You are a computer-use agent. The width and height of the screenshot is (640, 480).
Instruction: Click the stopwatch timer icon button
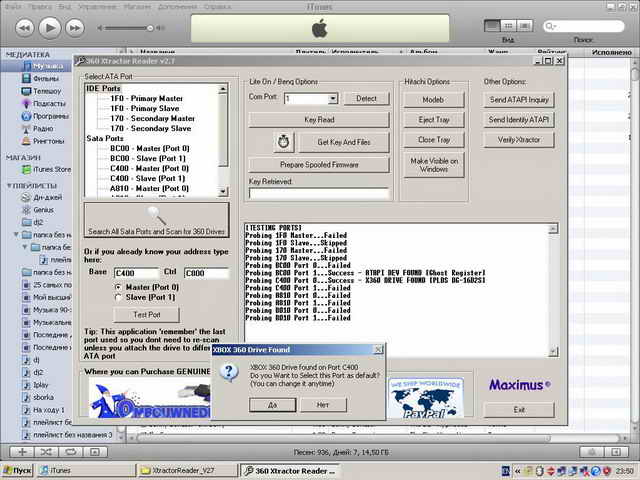284,142
